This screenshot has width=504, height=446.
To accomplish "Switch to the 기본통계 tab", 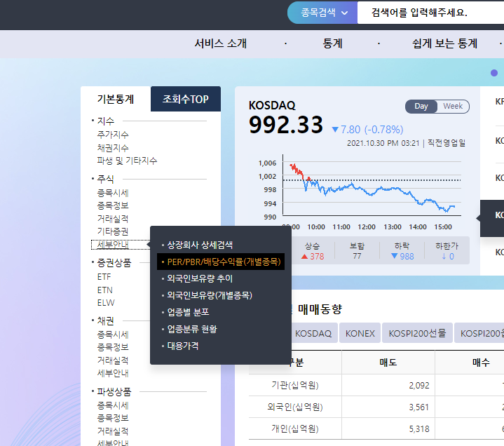I will pos(116,99).
